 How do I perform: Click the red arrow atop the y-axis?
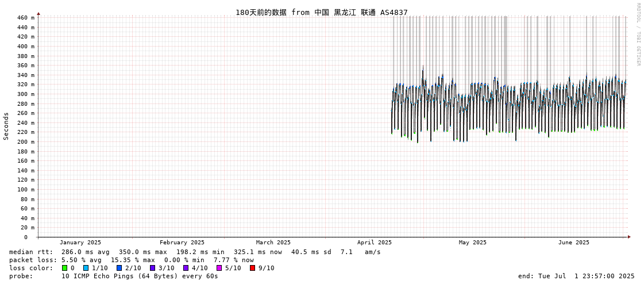(x=38, y=14)
